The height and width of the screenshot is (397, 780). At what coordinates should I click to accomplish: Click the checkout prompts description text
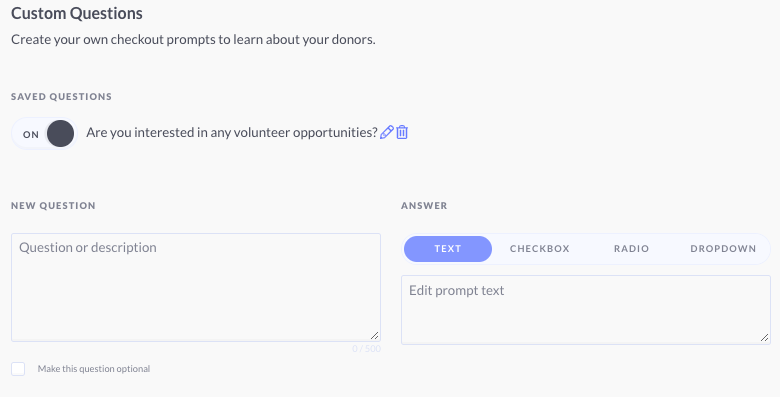(x=193, y=39)
